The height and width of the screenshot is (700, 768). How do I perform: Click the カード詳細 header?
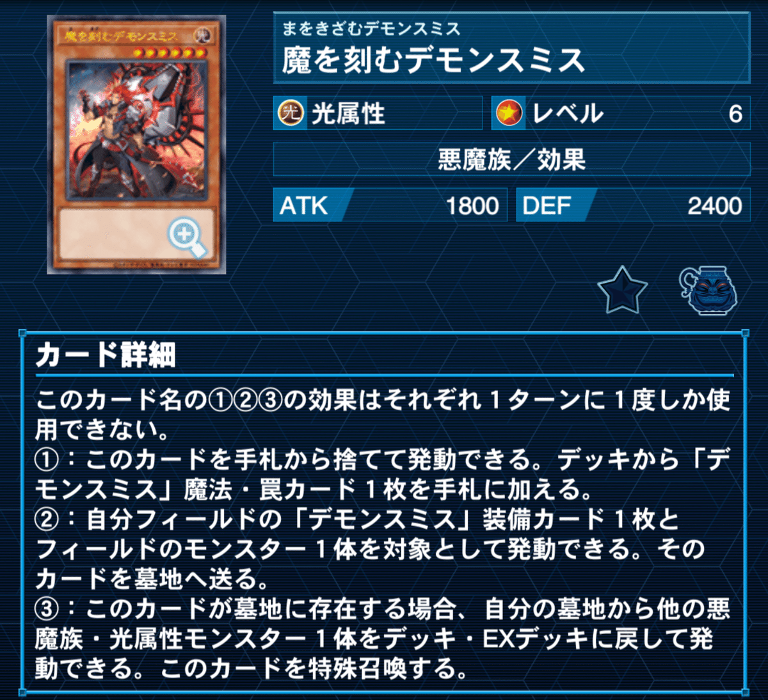click(106, 354)
